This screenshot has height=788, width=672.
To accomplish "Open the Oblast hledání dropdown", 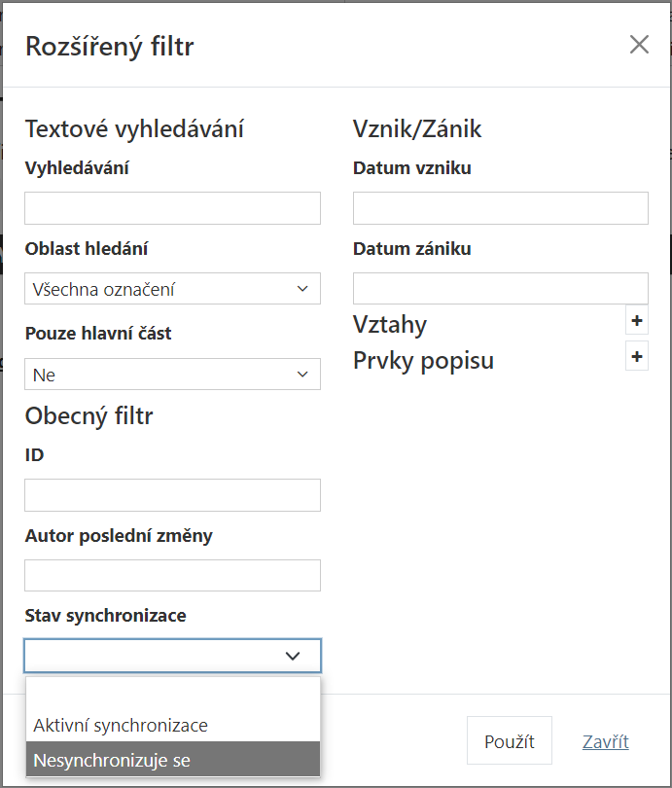I will coord(172,288).
